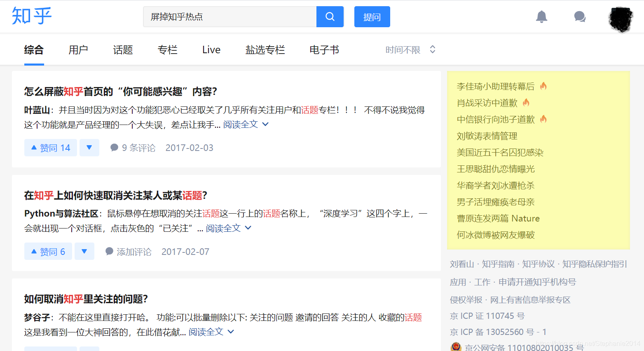
Task: Click 申请开通知乎机构号 footer link
Action: 537,282
